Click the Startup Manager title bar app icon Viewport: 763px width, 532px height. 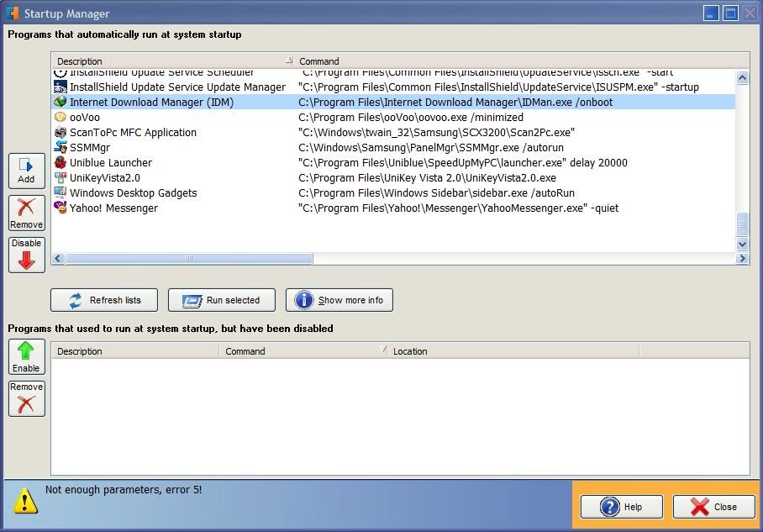point(12,13)
